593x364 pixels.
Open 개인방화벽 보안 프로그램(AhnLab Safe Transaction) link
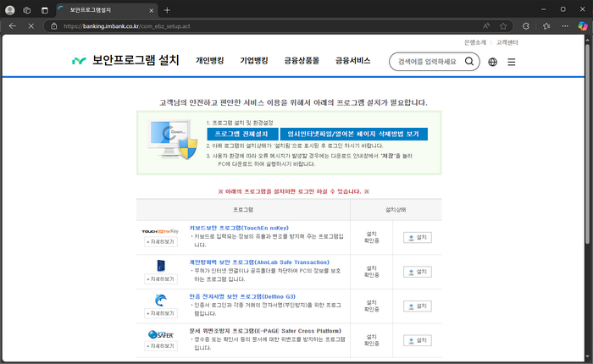pos(259,262)
